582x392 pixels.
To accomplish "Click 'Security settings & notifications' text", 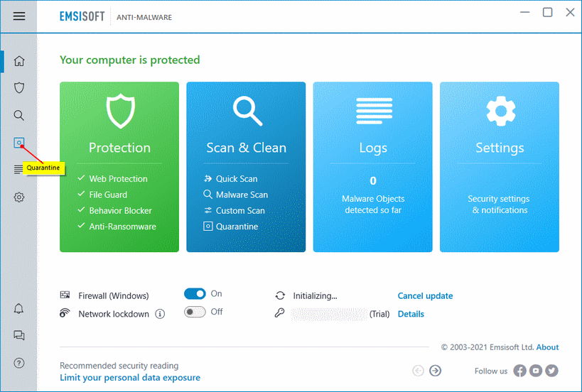I will coord(500,205).
